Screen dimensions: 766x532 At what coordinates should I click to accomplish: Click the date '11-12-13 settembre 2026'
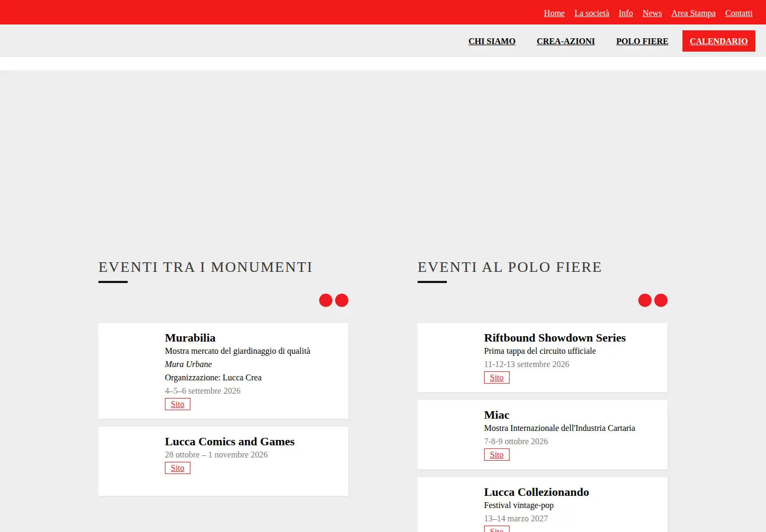point(527,364)
